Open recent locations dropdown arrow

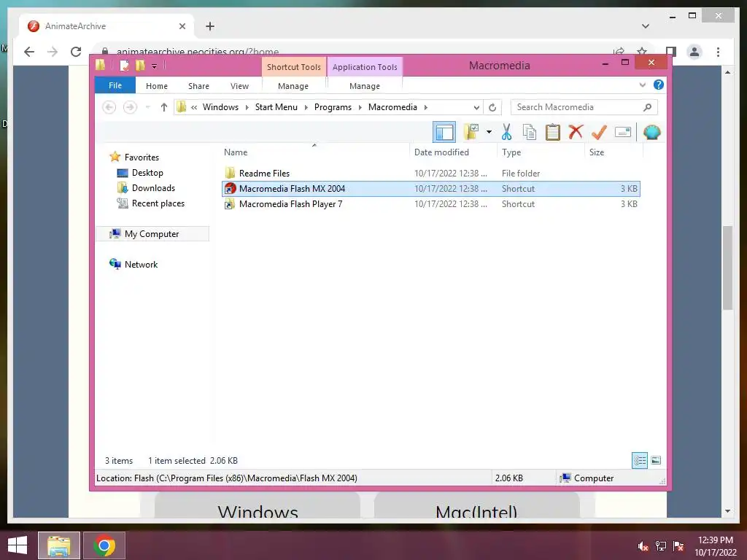pyautogui.click(x=147, y=107)
